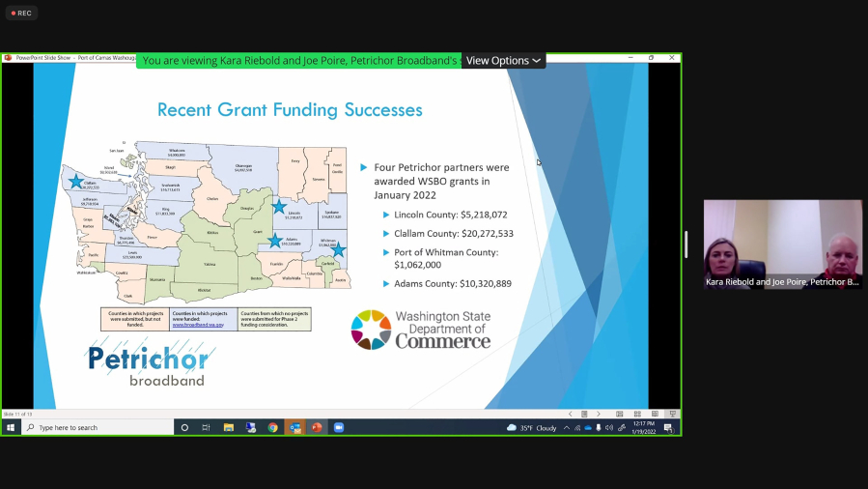Click the 'Slide 11 of 13' status text
The height and width of the screenshot is (489, 868).
(x=17, y=414)
